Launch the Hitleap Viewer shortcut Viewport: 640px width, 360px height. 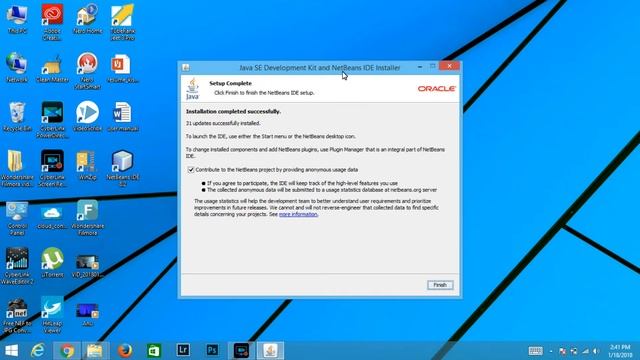[52, 315]
